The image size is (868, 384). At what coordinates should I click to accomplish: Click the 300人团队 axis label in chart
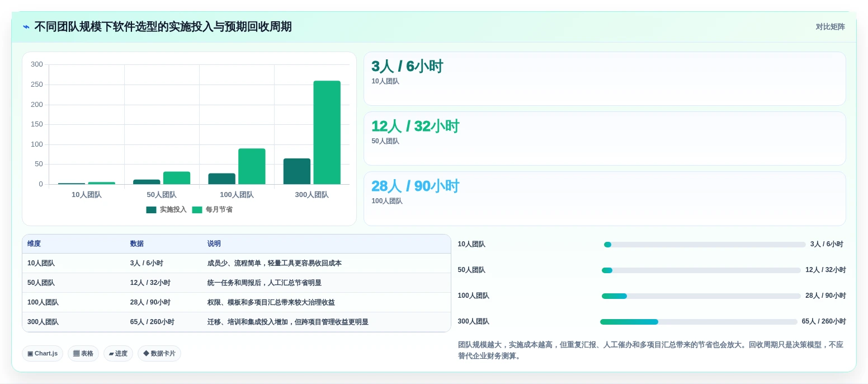pyautogui.click(x=312, y=195)
